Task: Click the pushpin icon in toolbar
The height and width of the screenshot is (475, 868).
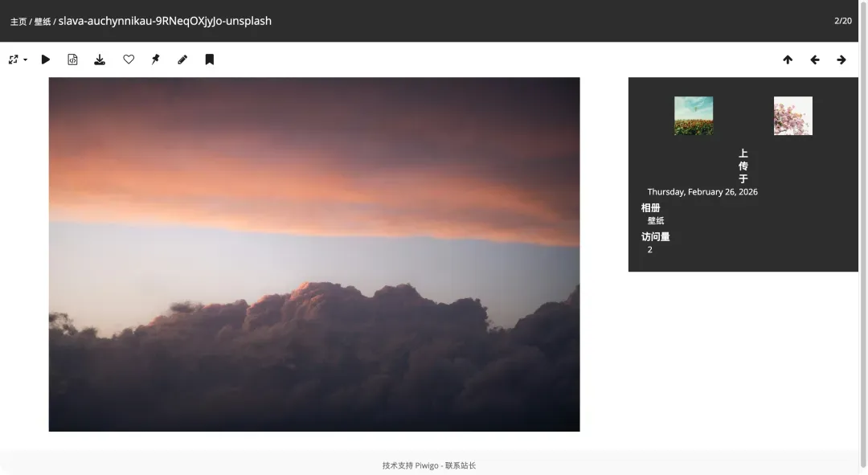Action: click(x=156, y=59)
